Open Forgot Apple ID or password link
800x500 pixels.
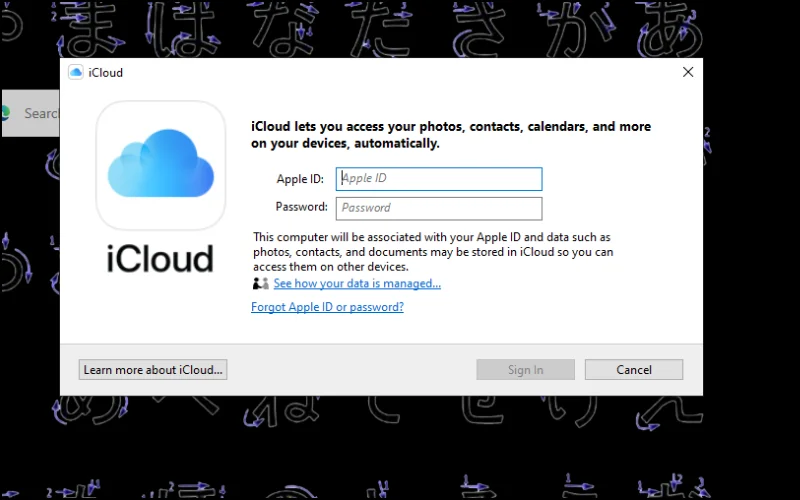(x=327, y=307)
